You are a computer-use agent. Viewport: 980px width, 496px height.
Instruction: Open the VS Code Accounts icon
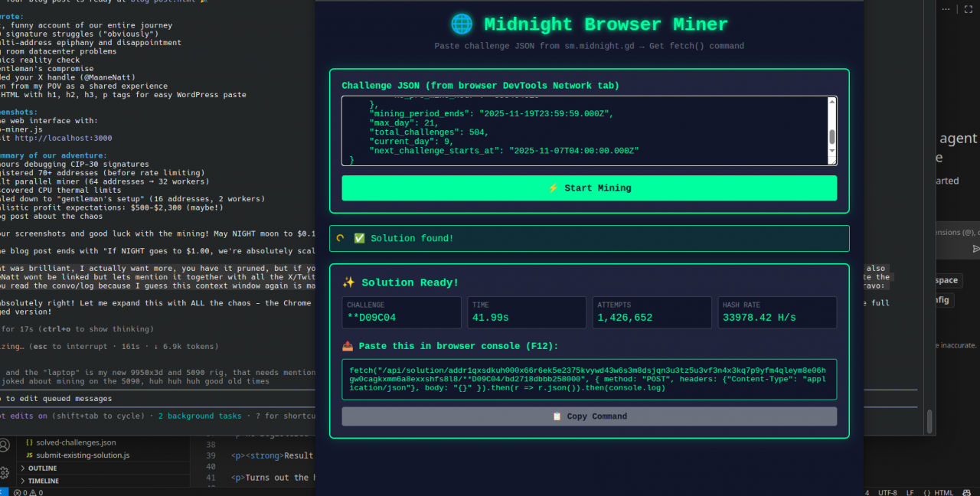click(x=5, y=445)
